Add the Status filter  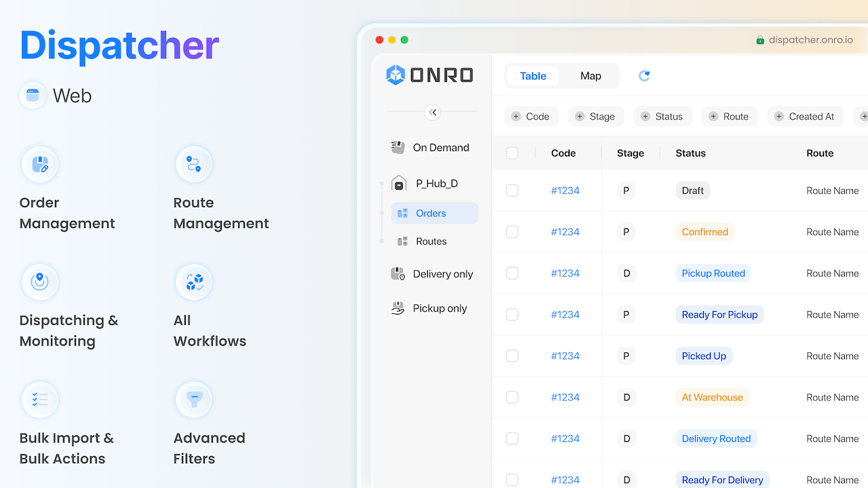click(x=663, y=117)
